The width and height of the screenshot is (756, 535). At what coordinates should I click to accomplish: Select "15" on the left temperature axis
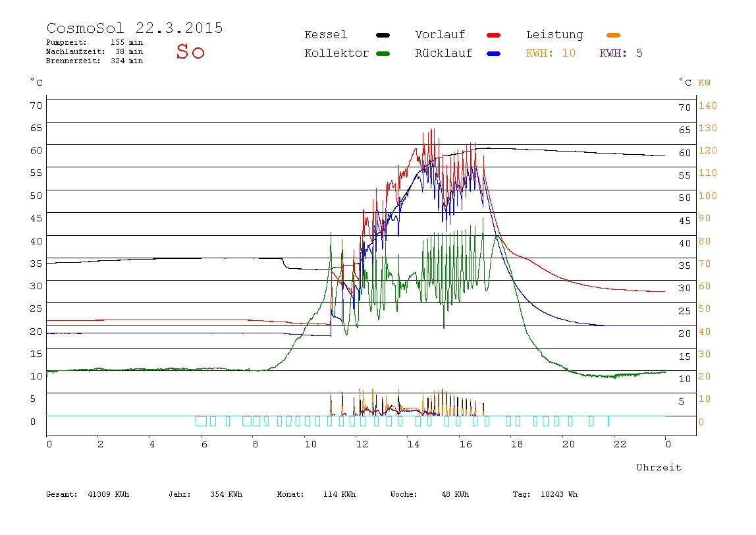[36, 354]
